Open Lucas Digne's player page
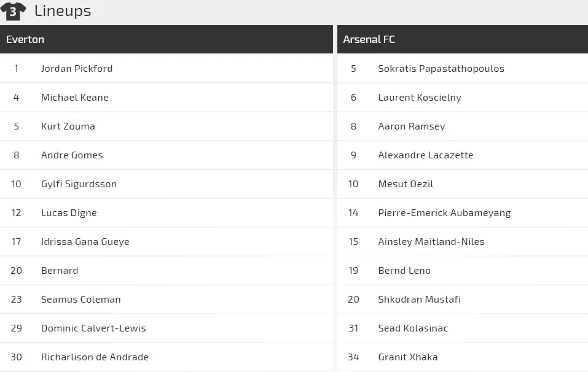Screen dimensions: 588x372 [x=69, y=213]
